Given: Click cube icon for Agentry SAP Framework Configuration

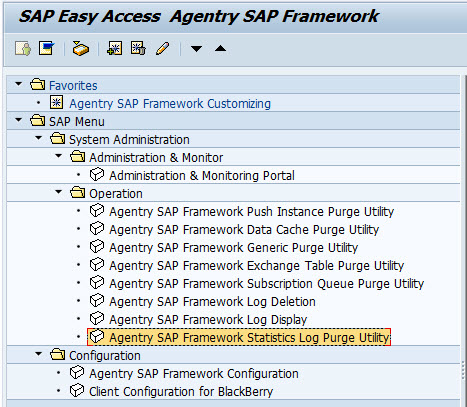Looking at the screenshot, I should 77,372.
